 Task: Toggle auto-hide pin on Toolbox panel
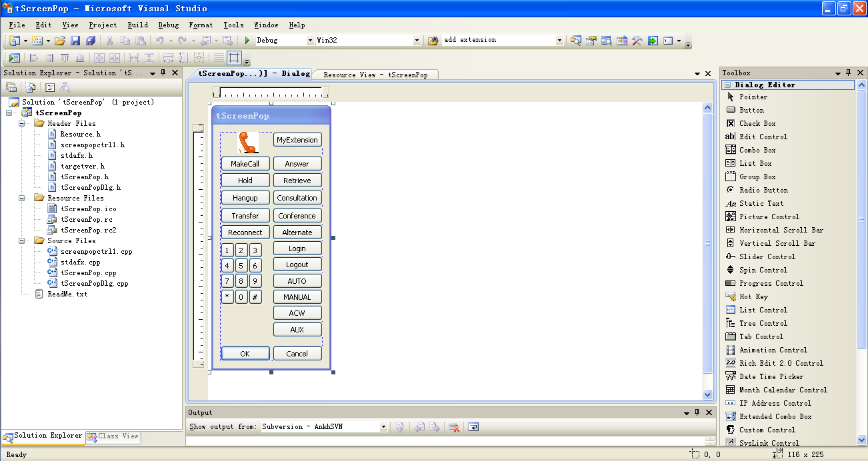849,73
